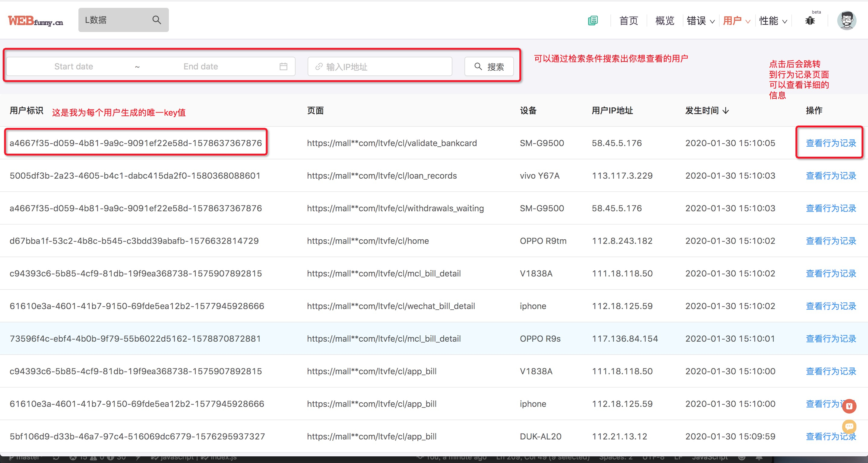Open the calendar icon in date range picker
Screen dimensions: 868x463
click(x=284, y=66)
